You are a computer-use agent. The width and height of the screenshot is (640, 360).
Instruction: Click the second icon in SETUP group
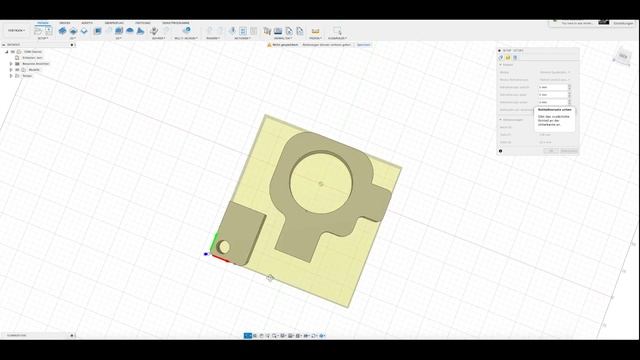point(49,31)
